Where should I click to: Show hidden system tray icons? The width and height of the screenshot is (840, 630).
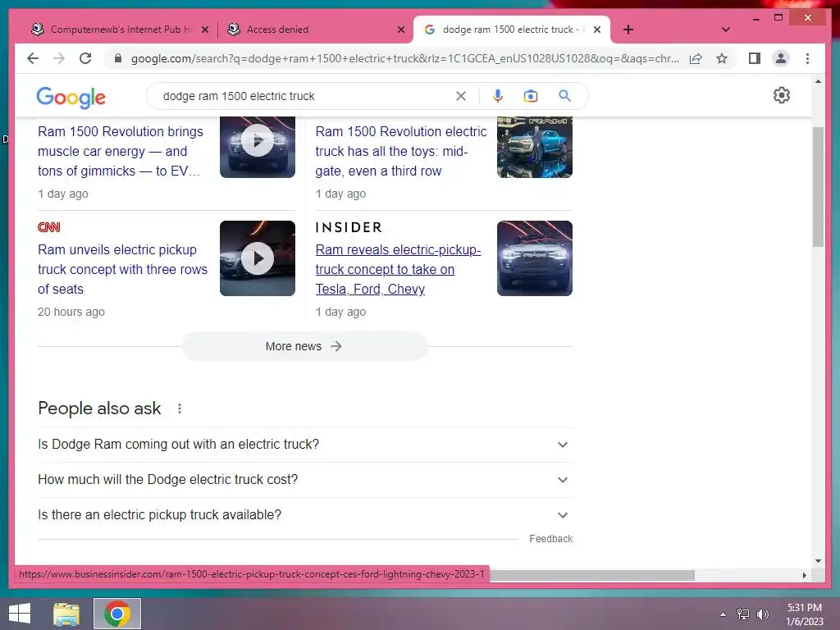(724, 614)
